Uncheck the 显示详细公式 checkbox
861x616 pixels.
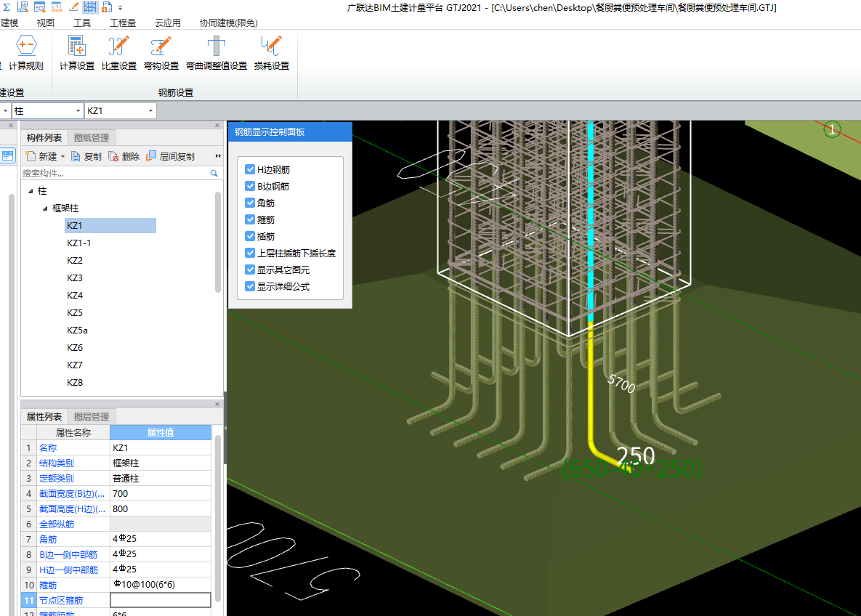[250, 287]
